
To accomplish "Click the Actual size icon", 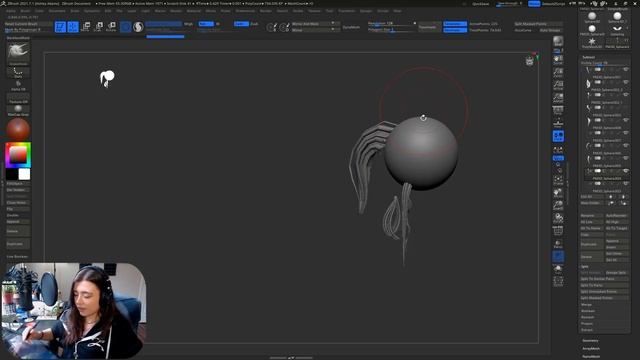I will 558,85.
